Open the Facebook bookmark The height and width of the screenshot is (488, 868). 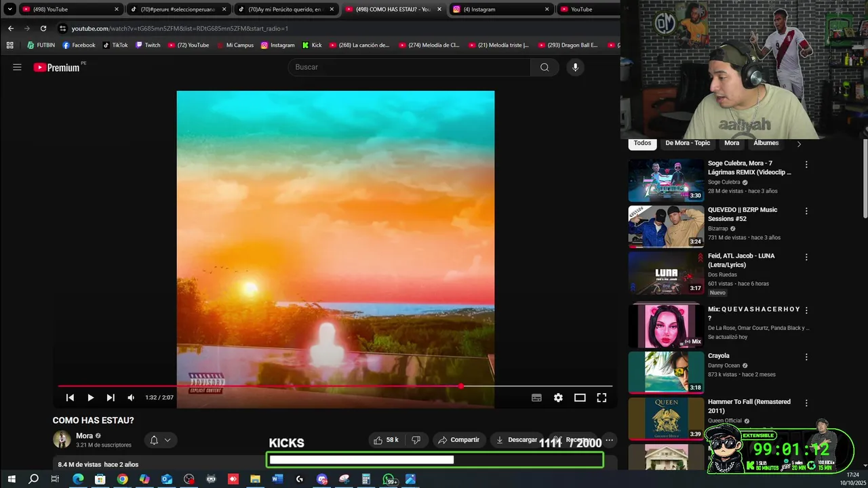click(x=79, y=45)
